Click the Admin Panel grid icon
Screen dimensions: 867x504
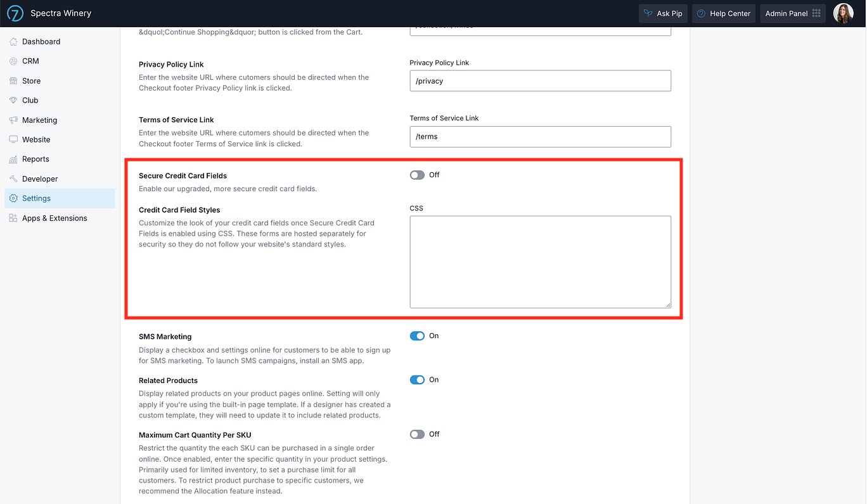coord(816,13)
